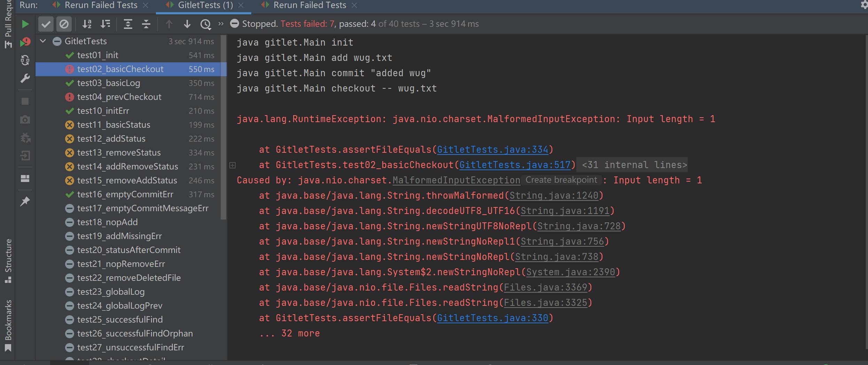Screen dimensions: 868x365
Task: Select test04_prevCheckout in test tree
Action: (119, 97)
